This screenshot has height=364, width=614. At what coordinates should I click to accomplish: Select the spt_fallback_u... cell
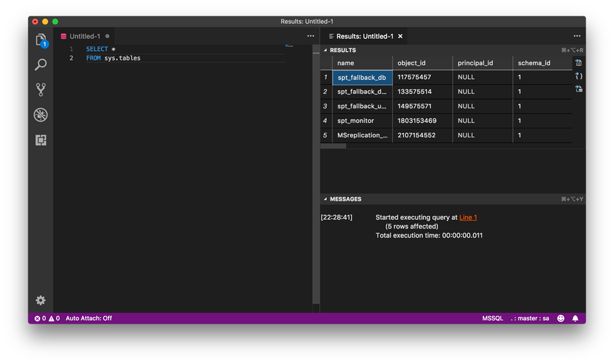click(363, 107)
